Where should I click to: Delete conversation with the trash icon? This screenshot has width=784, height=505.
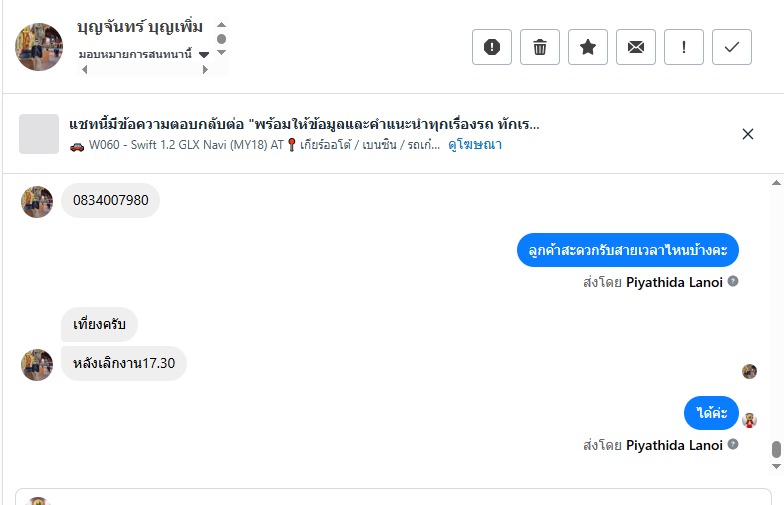540,47
